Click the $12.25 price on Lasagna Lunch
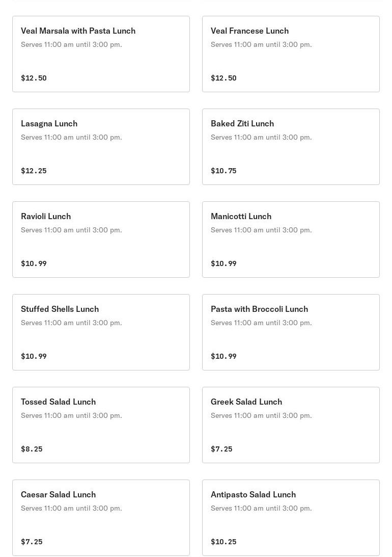Image resolution: width=392 pixels, height=557 pixels. [x=34, y=171]
